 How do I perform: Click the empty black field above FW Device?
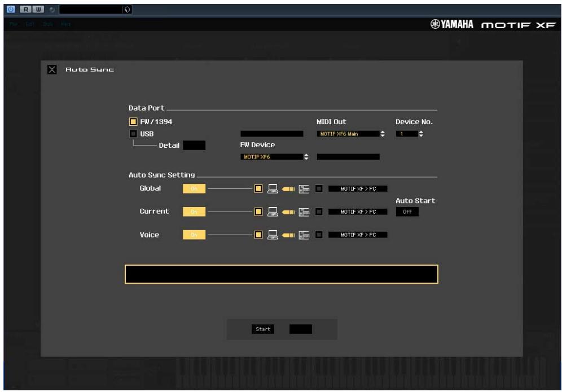[x=271, y=134]
